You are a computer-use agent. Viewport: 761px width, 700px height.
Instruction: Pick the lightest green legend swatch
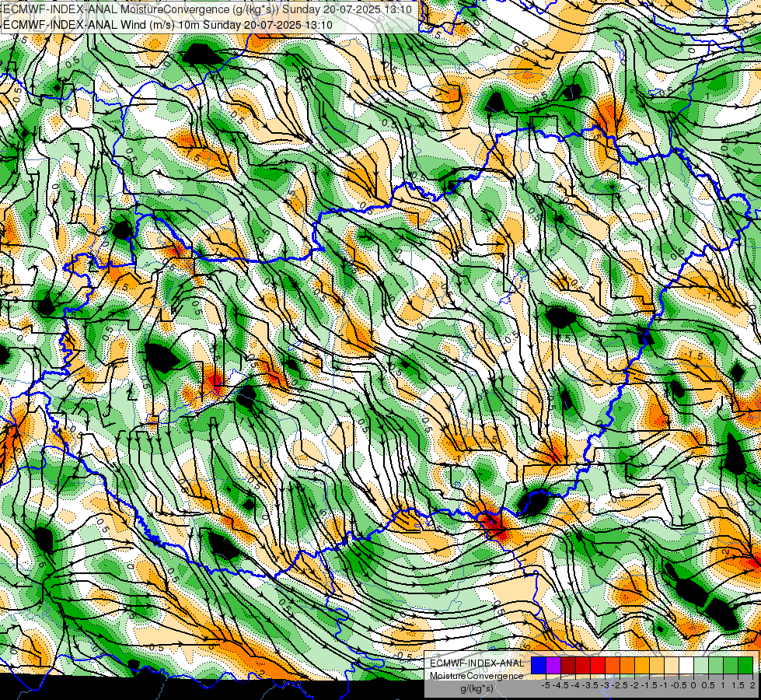pyautogui.click(x=701, y=665)
